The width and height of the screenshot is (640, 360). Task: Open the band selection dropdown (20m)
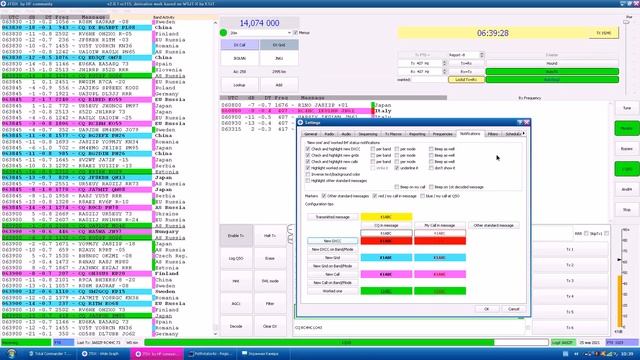(x=260, y=33)
